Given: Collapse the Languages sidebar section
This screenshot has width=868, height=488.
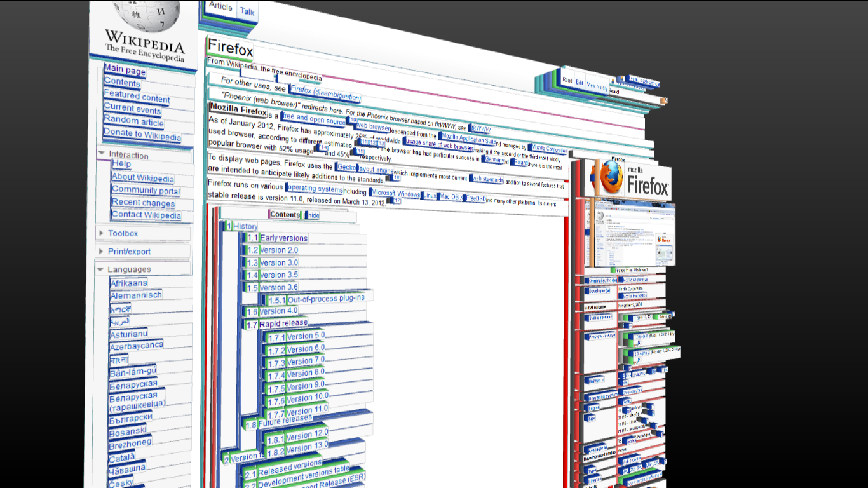Looking at the screenshot, I should coord(101,269).
